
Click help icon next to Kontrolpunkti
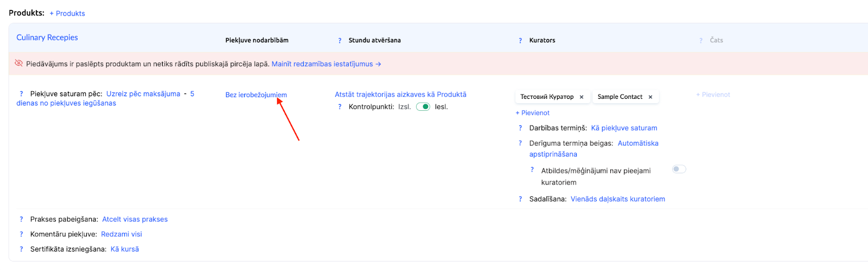[x=340, y=107]
